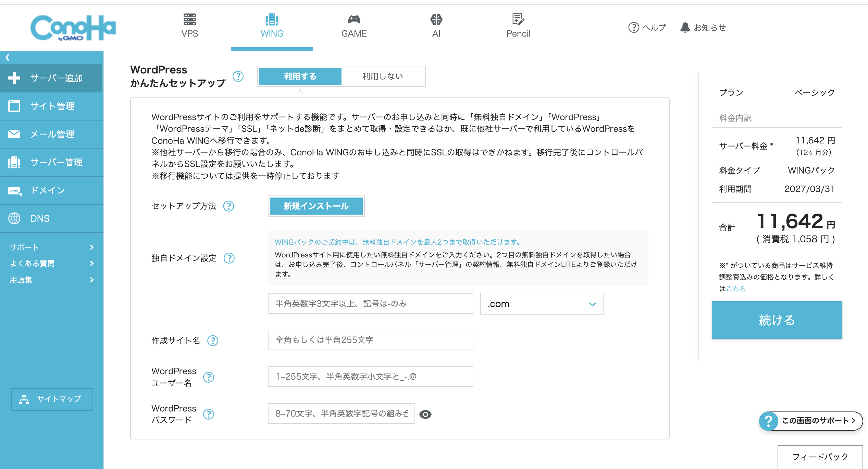Open メール管理 in the sidebar
Screen dimensions: 868x469
(52, 134)
